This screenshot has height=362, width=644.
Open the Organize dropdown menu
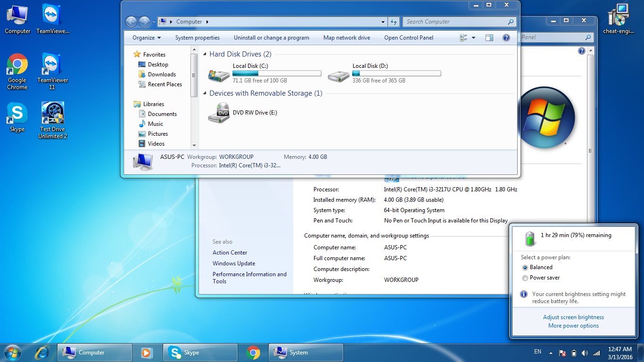coord(146,38)
